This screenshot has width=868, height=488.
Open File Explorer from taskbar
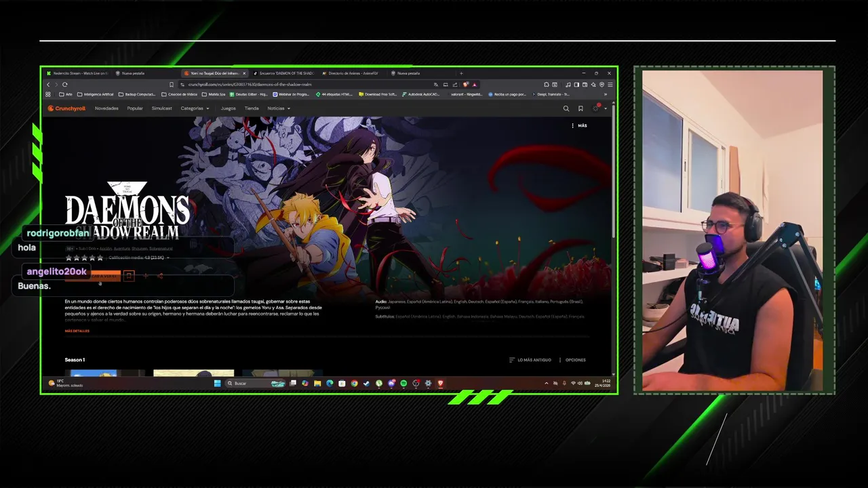pos(317,383)
